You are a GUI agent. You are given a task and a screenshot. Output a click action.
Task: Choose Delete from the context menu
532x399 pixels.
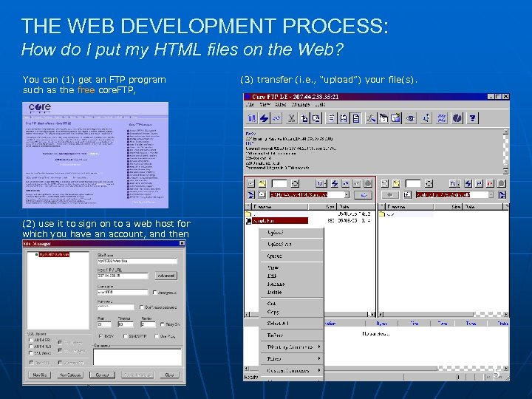[x=292, y=292]
